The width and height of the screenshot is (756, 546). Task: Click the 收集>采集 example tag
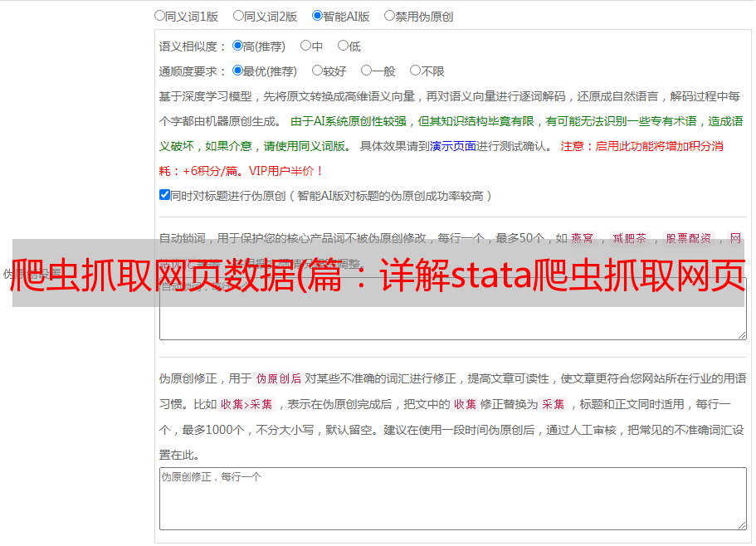pyautogui.click(x=246, y=404)
